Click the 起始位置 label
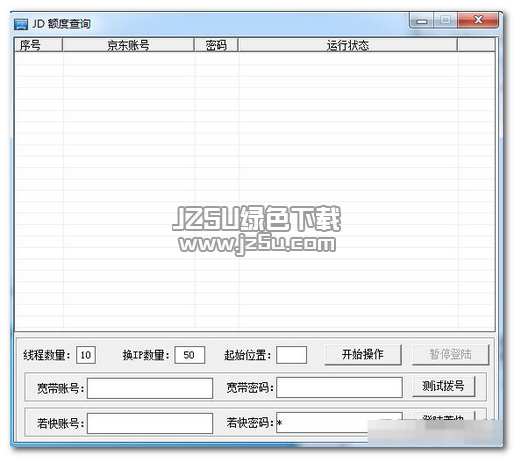The image size is (514, 458). click(x=248, y=355)
